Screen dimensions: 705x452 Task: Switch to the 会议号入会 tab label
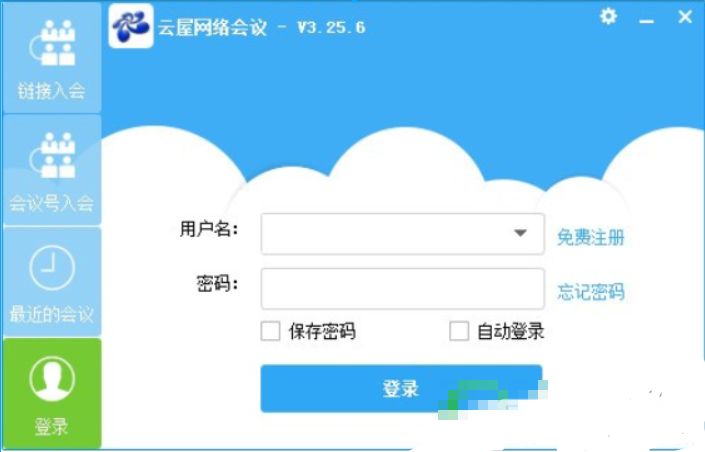coord(52,203)
